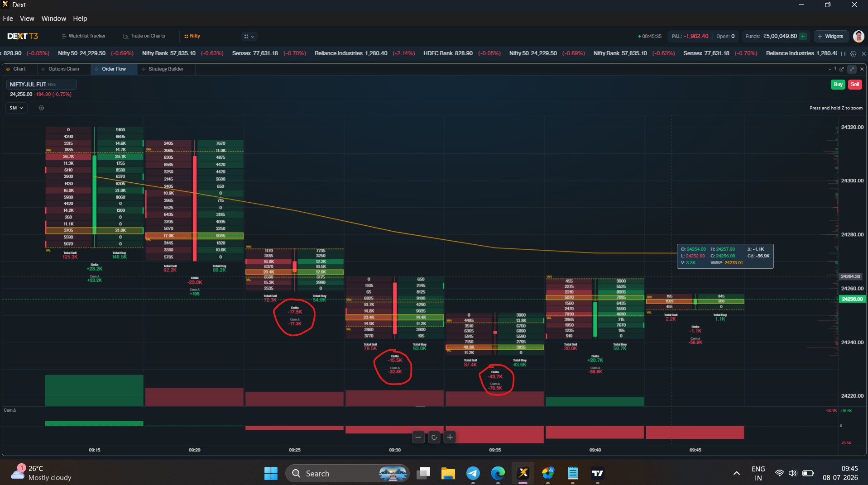This screenshot has height=485, width=868.
Task: Click the 24256.00 current price label
Action: point(852,299)
